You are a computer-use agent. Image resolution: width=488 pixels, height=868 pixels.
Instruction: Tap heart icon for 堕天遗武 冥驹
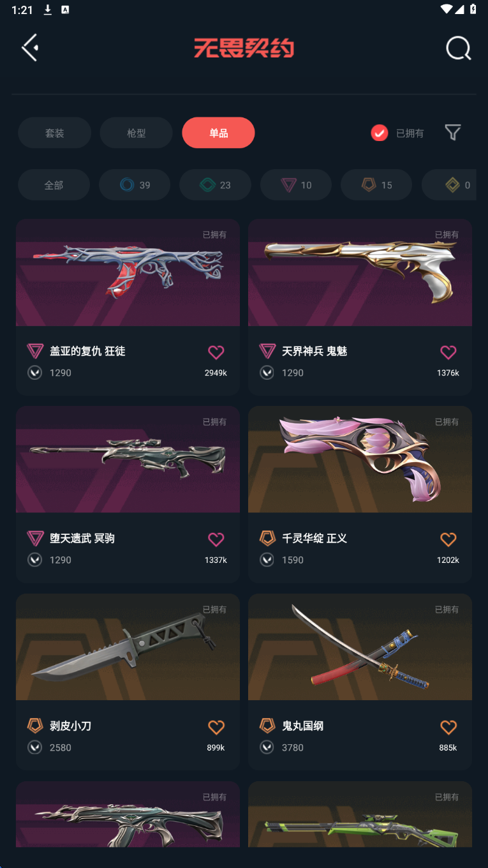(x=216, y=539)
